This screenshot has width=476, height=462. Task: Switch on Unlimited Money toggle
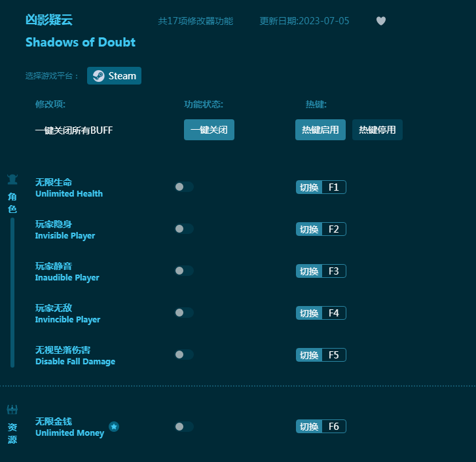click(184, 427)
